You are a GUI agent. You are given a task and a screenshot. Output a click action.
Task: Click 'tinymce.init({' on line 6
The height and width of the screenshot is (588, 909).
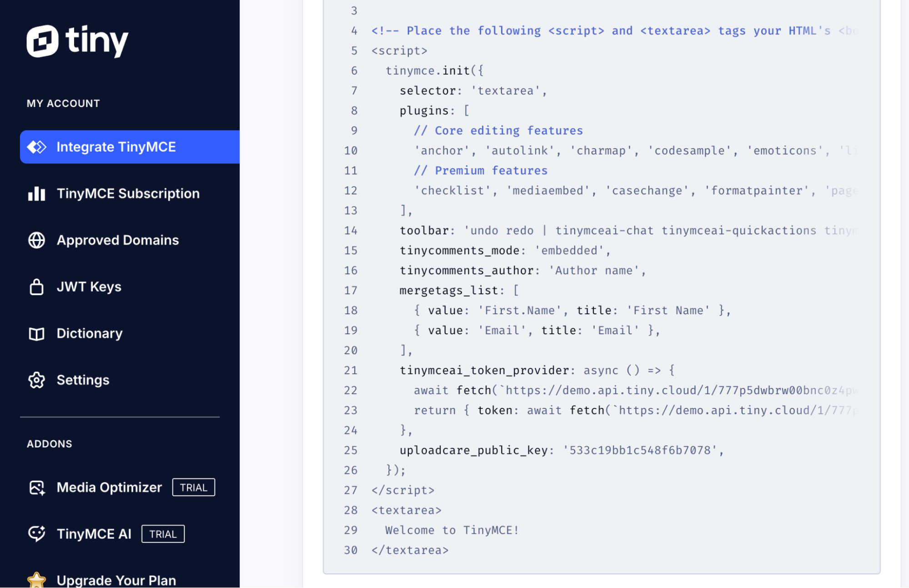[434, 71]
